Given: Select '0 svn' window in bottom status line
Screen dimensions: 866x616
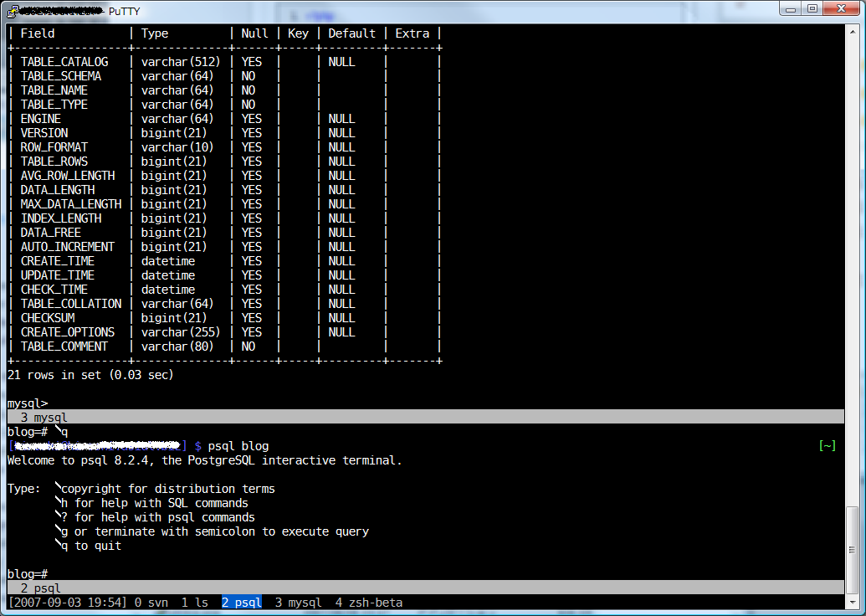Looking at the screenshot, I should [x=151, y=603].
